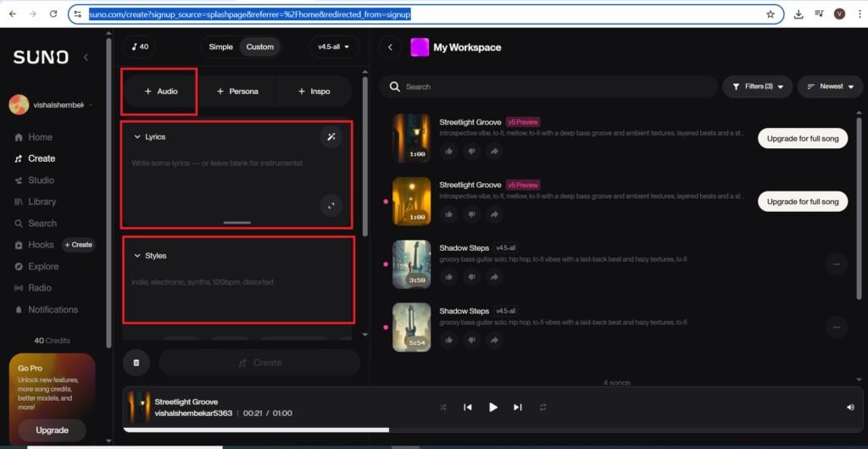The height and width of the screenshot is (449, 868).
Task: Share the second Streetlight Groove song
Action: click(494, 214)
